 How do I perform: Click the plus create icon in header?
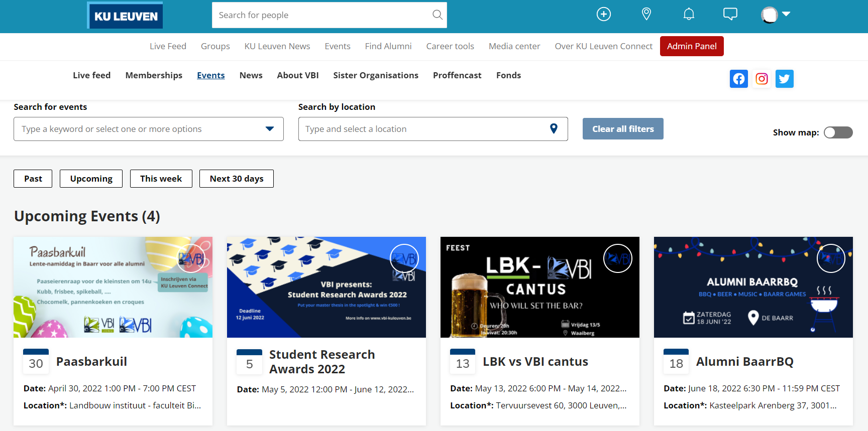pyautogui.click(x=603, y=15)
